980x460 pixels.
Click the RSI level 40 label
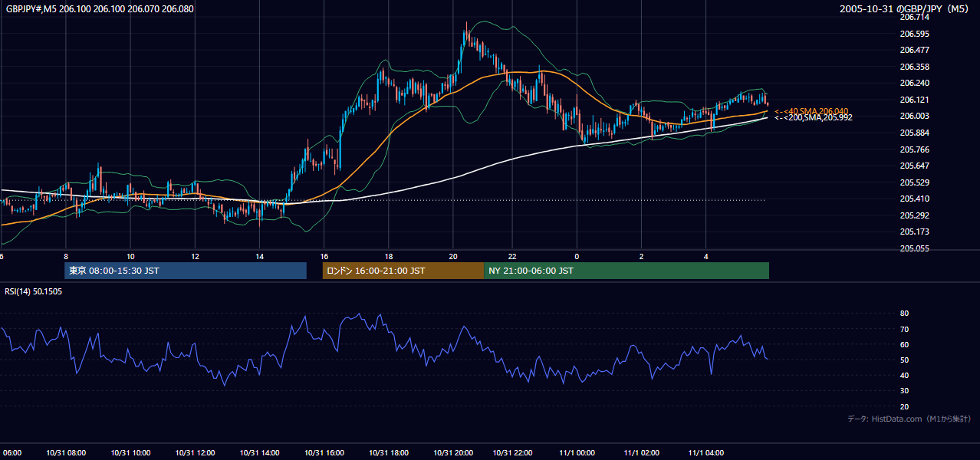tap(904, 375)
